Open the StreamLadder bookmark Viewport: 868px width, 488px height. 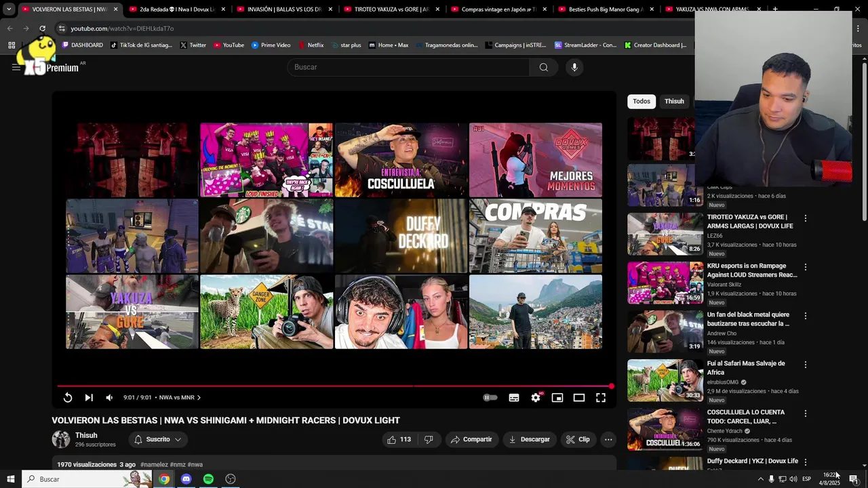pos(585,45)
